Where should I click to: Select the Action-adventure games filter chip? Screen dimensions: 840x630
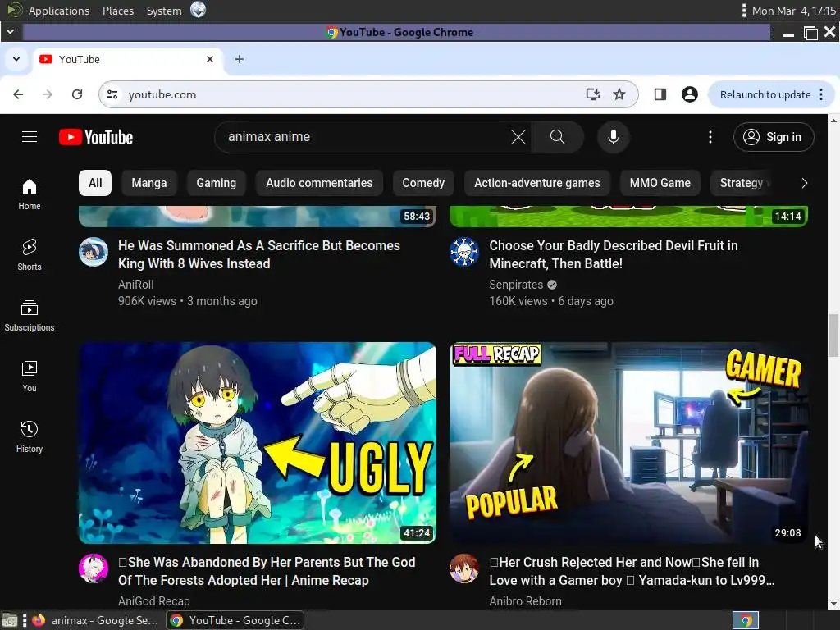[536, 183]
